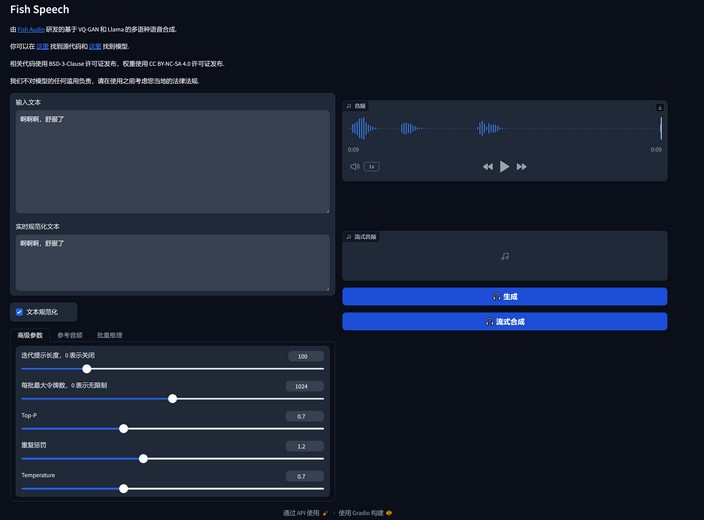Click the 实时规范化文本 textarea corner grip
The image size is (704, 520).
pyautogui.click(x=327, y=288)
